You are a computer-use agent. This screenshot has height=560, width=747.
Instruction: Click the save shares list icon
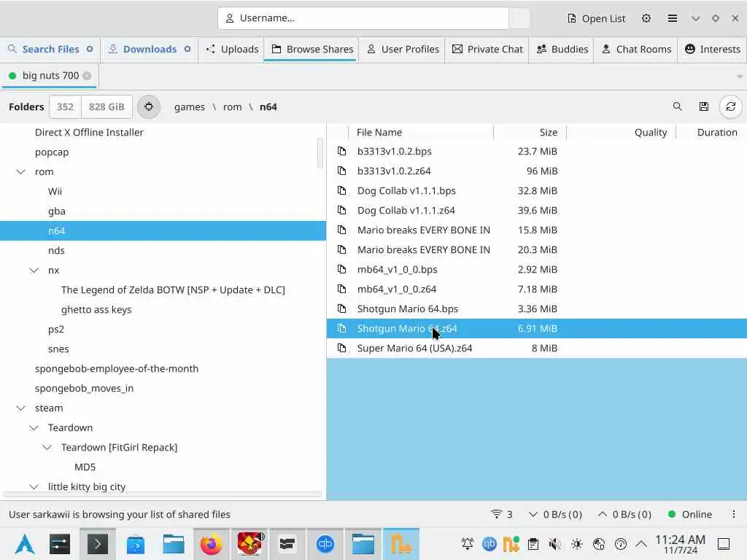click(x=704, y=106)
